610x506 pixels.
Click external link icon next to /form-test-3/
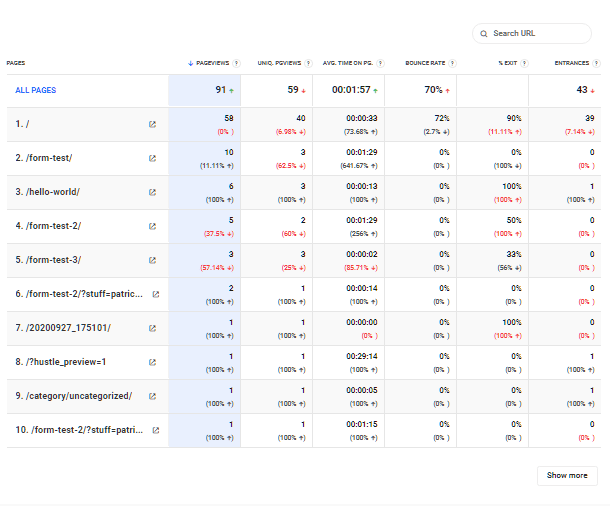[x=152, y=260]
